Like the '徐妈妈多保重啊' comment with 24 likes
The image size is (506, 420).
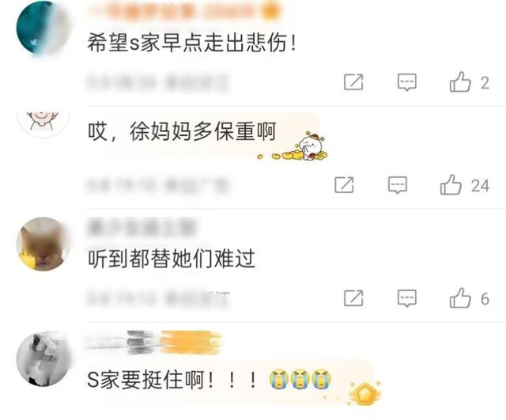click(x=451, y=185)
